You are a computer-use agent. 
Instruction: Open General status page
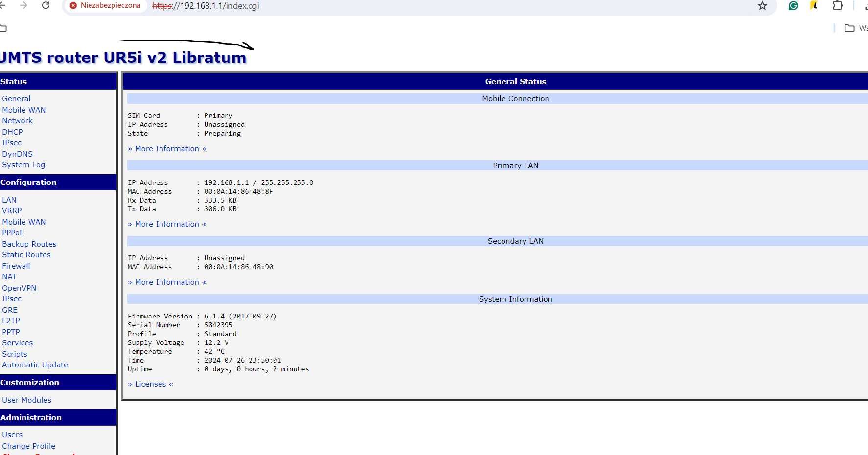click(x=16, y=99)
